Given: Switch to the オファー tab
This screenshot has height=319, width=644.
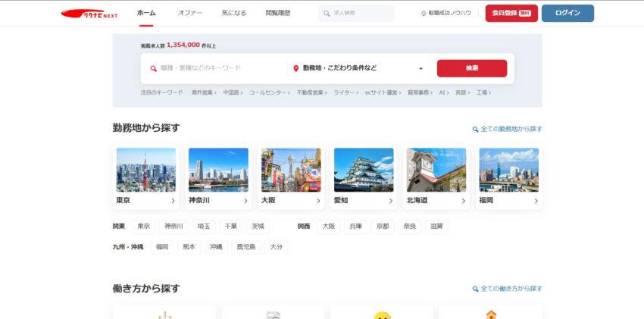Looking at the screenshot, I should (x=189, y=13).
